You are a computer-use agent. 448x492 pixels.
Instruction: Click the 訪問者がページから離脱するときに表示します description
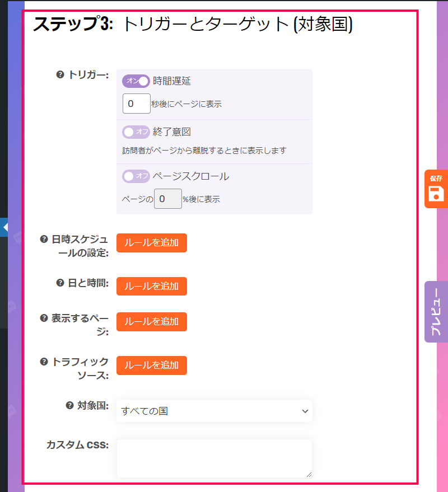[204, 151]
